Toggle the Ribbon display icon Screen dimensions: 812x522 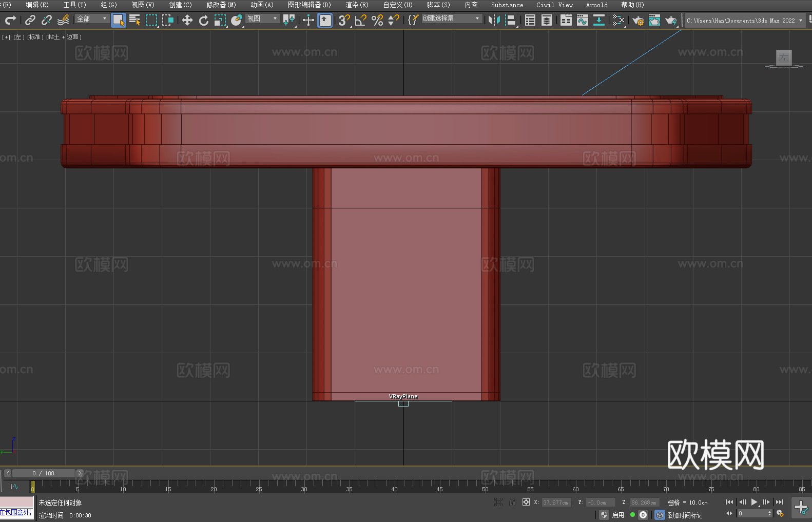(x=566, y=20)
